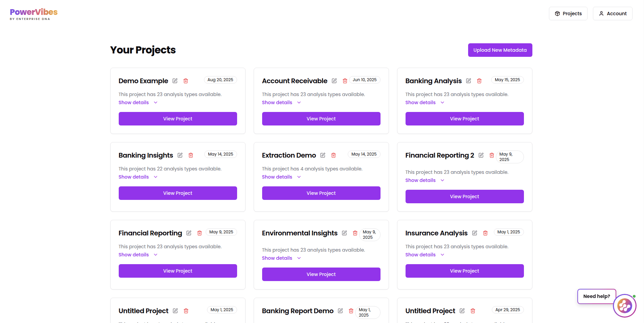
Task: Delete the Insurance Analysis project
Action: tap(485, 233)
